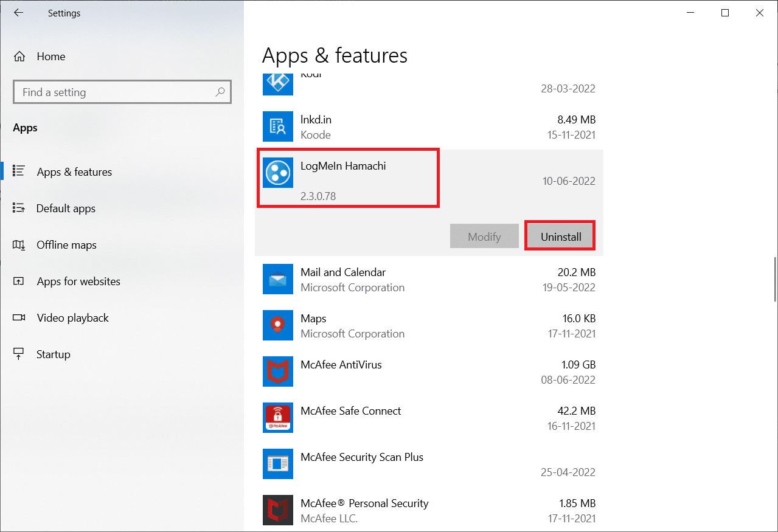Focus the Find a setting search box

pos(122,92)
